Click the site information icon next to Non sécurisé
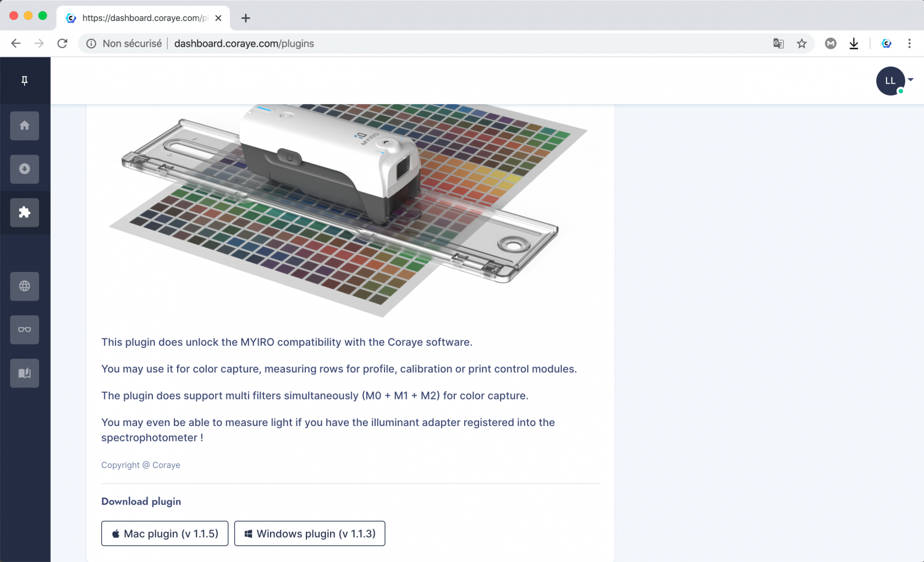This screenshot has width=924, height=562. point(91,43)
